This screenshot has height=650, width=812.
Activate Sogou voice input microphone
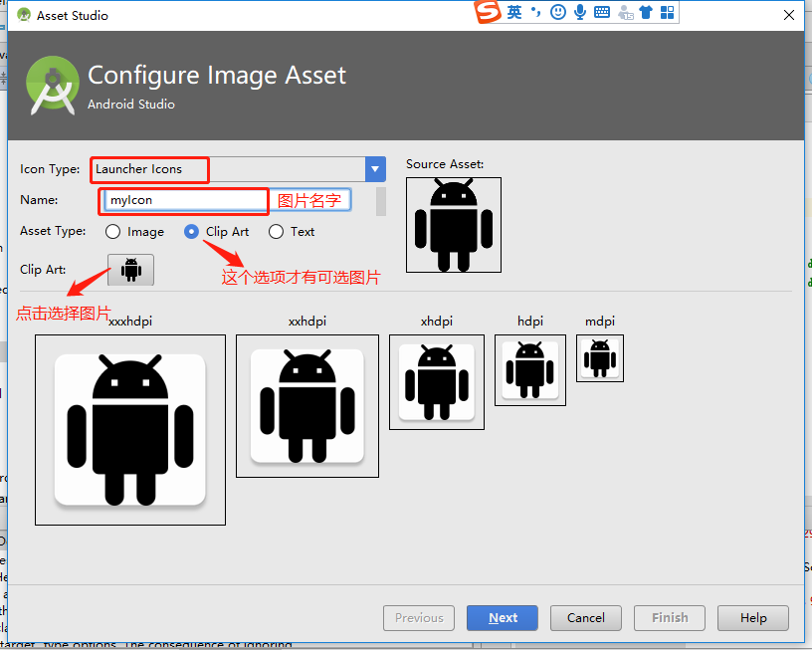click(580, 12)
